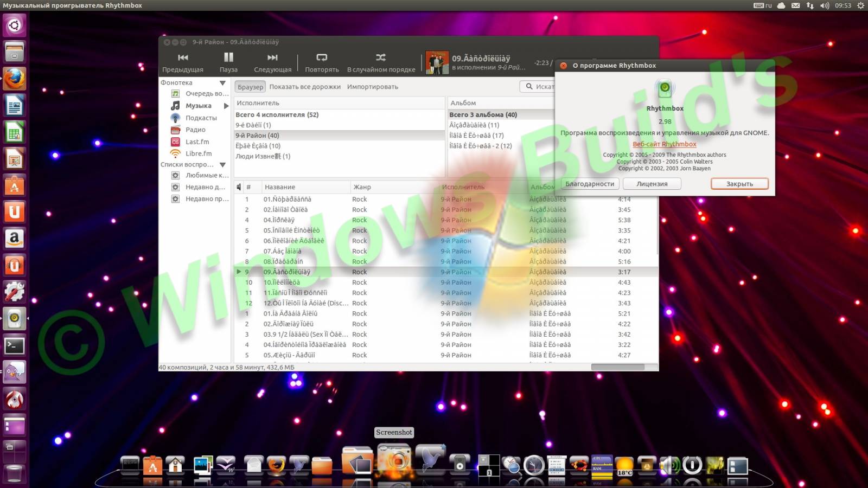Click power button icon in bottom dock

(692, 465)
